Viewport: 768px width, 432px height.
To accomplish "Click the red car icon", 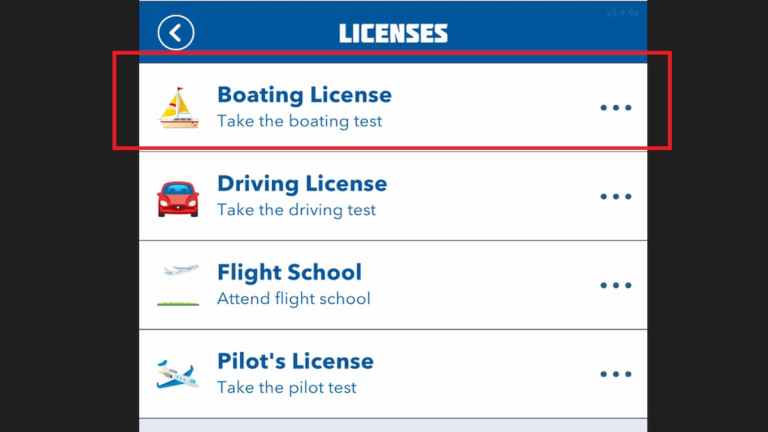I will [x=179, y=196].
